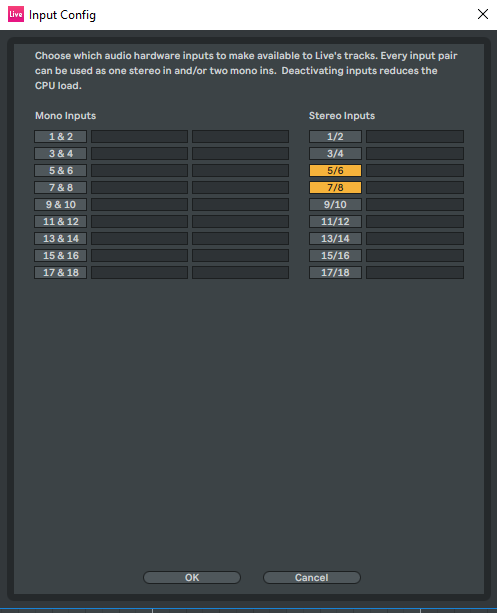Screen dimensions: 497x613
Task: Disable active stereo input 7/8
Action: tap(335, 187)
